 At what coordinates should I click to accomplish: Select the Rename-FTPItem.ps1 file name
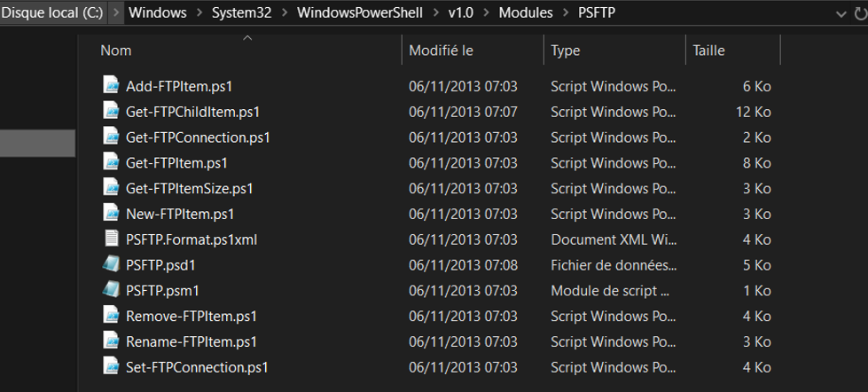coord(192,341)
